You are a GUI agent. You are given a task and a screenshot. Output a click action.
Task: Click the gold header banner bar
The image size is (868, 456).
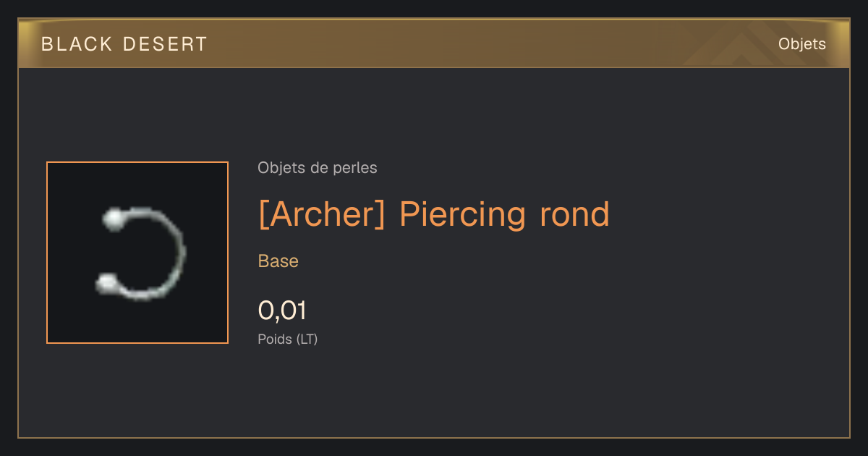coord(434,44)
